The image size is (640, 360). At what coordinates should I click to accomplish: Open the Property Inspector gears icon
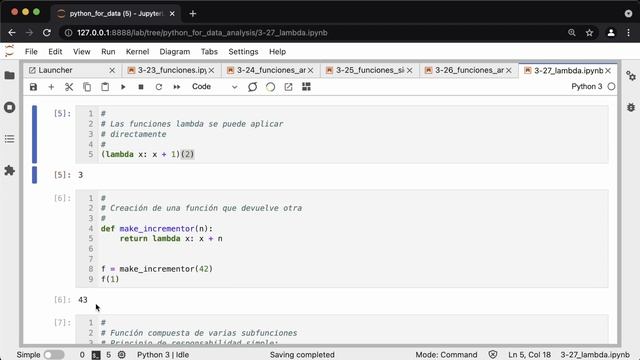631,76
